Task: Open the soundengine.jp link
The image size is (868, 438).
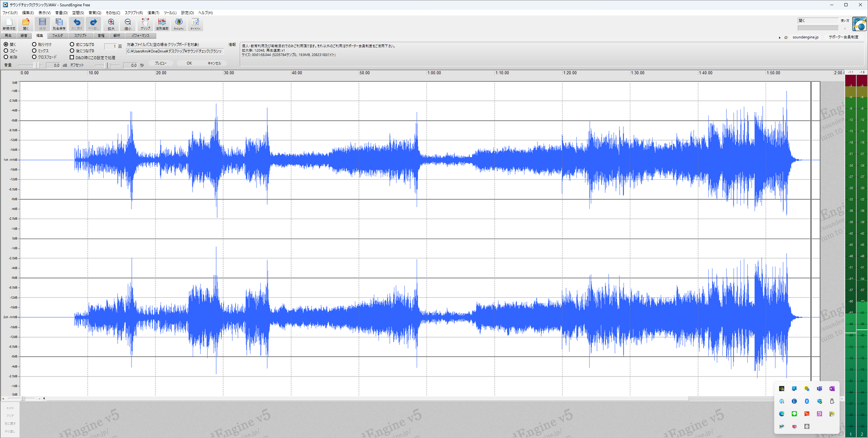Action: 805,38
